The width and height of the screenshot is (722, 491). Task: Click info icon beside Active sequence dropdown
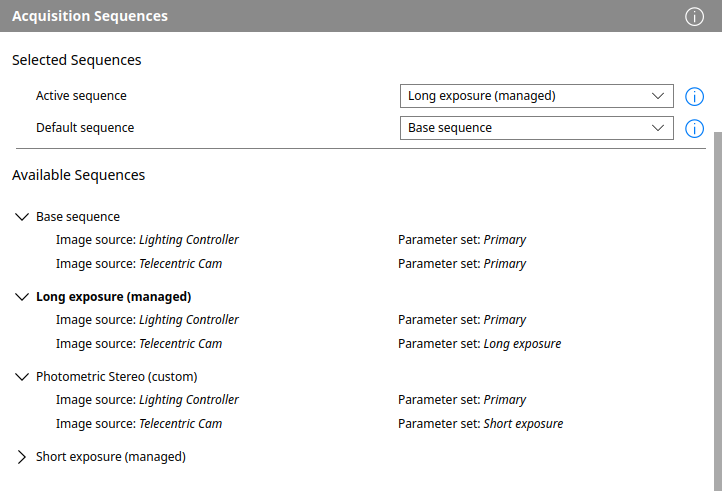point(694,96)
